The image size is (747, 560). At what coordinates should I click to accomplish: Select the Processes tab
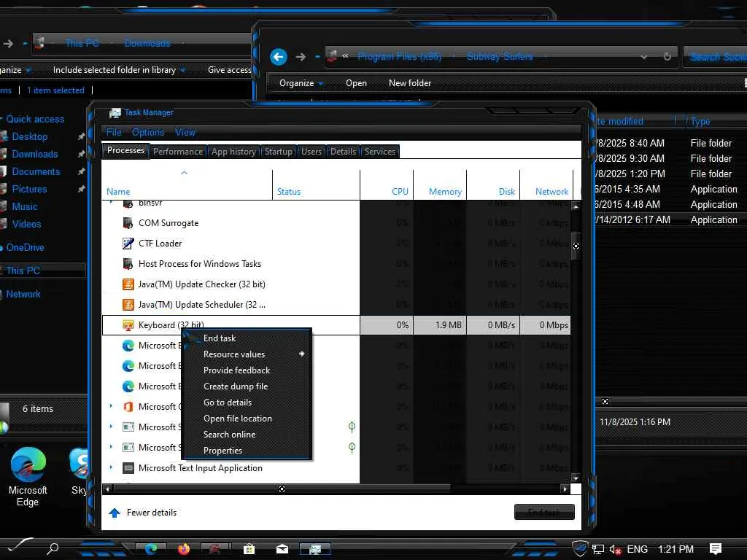tap(125, 150)
